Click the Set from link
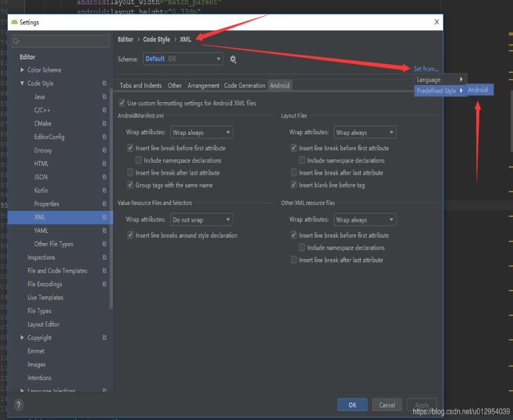Image resolution: width=513 pixels, height=420 pixels. click(426, 69)
